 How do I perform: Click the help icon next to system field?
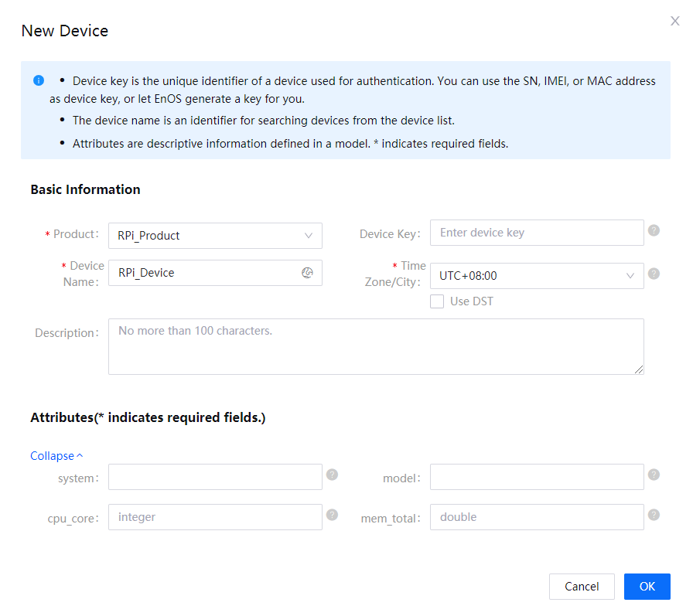pyautogui.click(x=332, y=475)
